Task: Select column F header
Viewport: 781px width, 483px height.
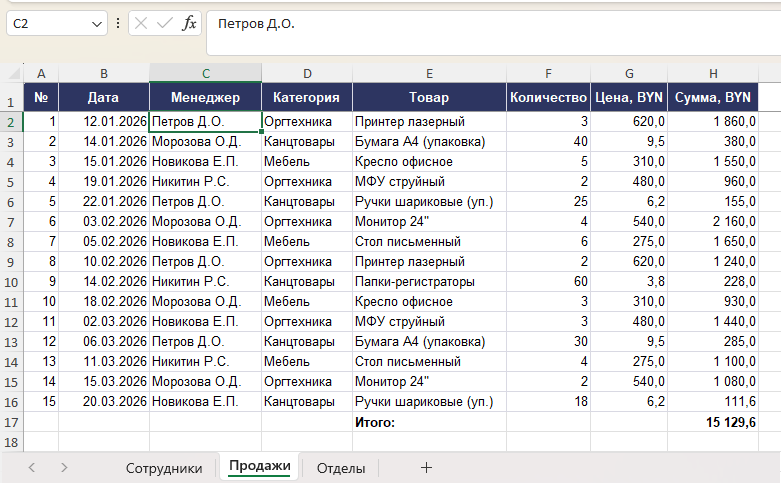Action: (x=548, y=74)
